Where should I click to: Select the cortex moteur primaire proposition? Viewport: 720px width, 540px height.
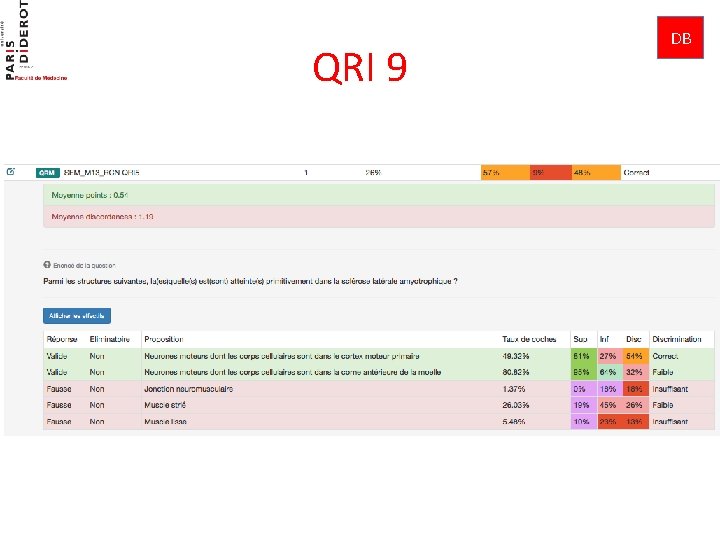(x=281, y=356)
